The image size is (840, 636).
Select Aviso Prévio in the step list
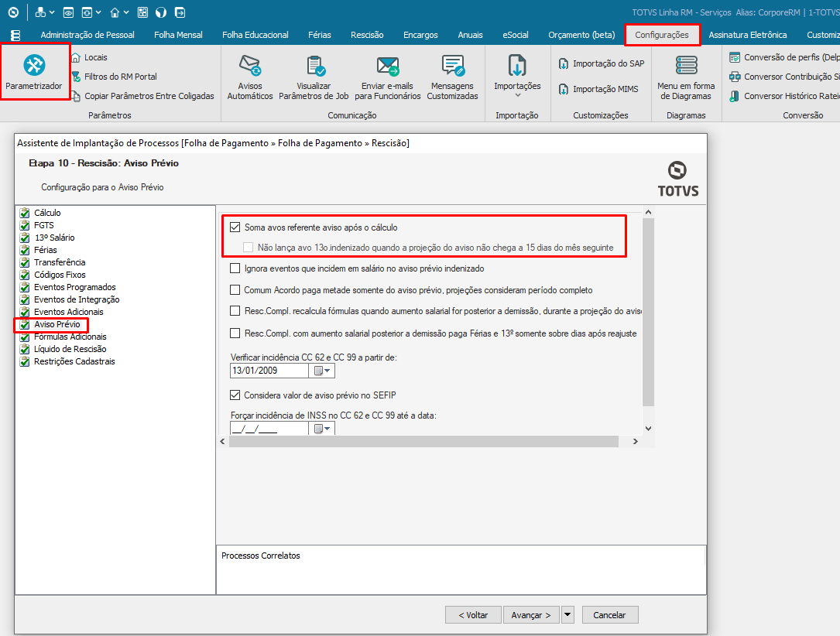click(57, 324)
